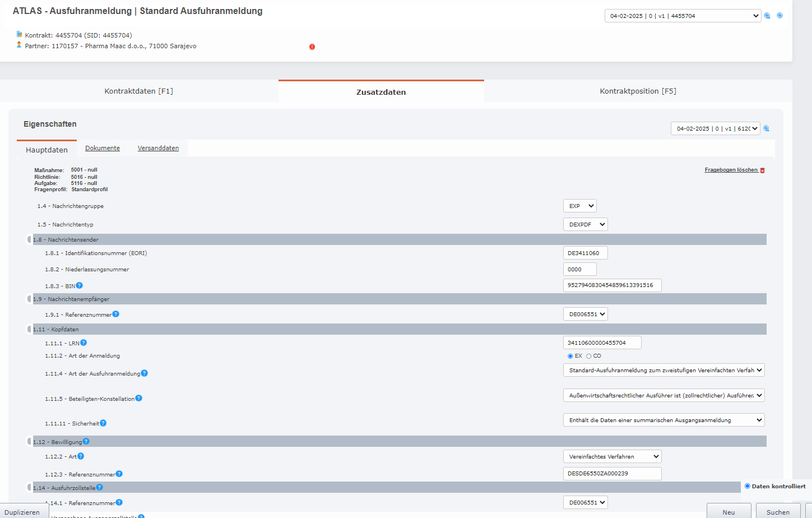Click the Fragebogen löschen link
The height and width of the screenshot is (518, 812).
point(730,169)
